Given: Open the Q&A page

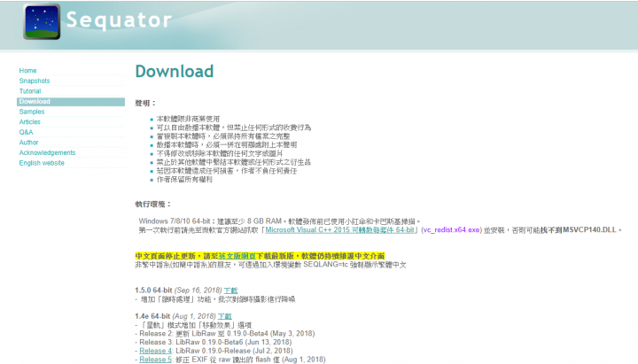Looking at the screenshot, I should pos(26,132).
